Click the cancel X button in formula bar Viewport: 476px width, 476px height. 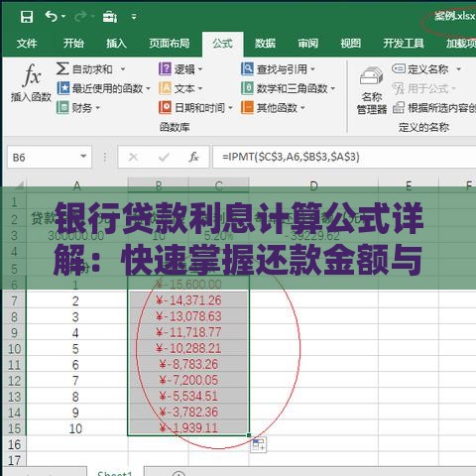click(133, 157)
